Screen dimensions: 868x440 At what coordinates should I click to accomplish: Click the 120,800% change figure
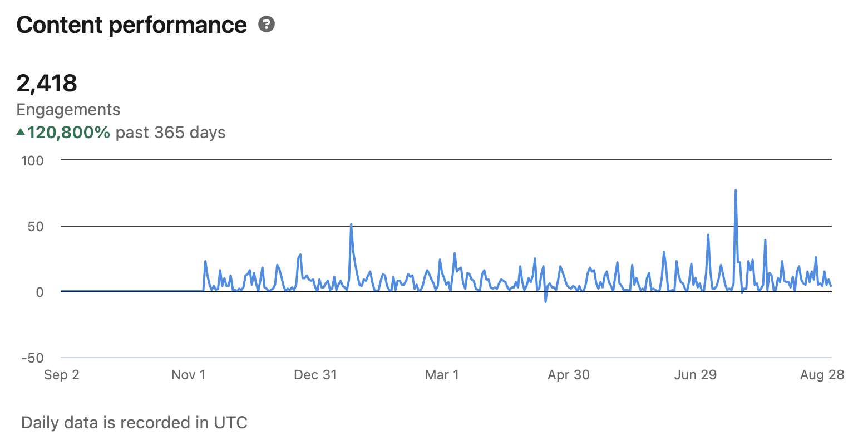click(x=69, y=133)
